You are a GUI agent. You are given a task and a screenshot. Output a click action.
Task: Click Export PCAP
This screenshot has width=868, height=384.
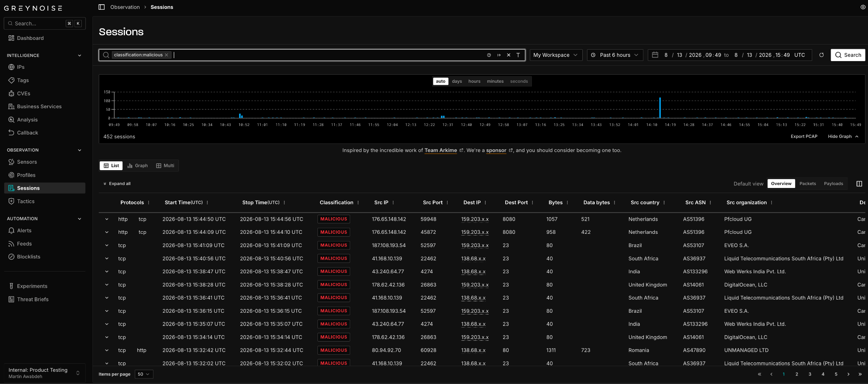[804, 137]
